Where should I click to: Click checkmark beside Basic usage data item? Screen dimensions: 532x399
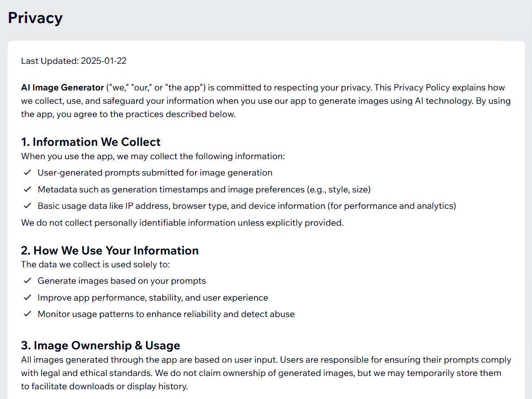[x=28, y=206]
